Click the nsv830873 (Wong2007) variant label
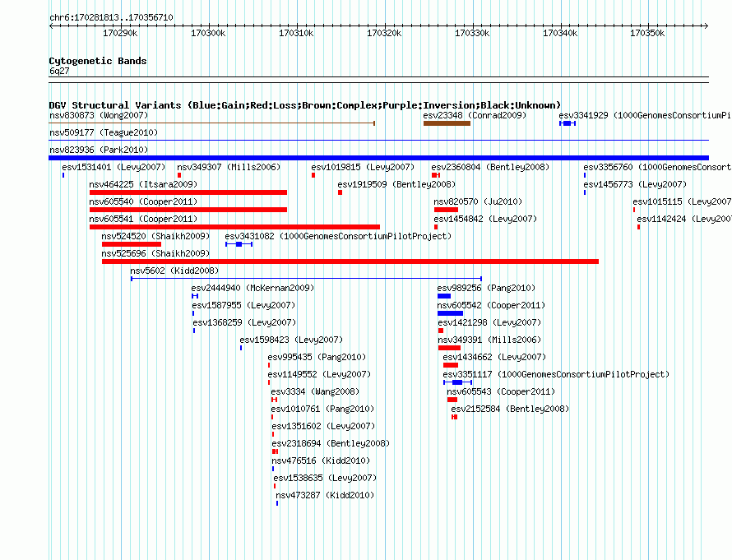This screenshot has width=732, height=560. (99, 115)
